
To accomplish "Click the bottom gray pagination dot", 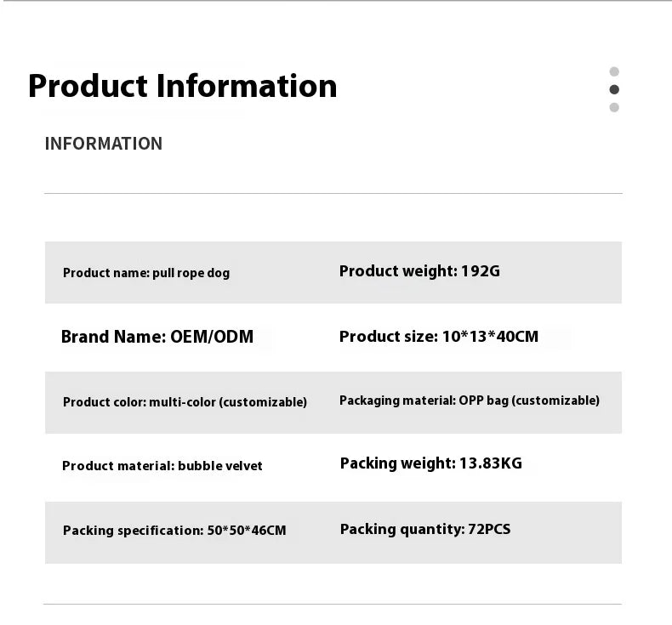I will (614, 107).
